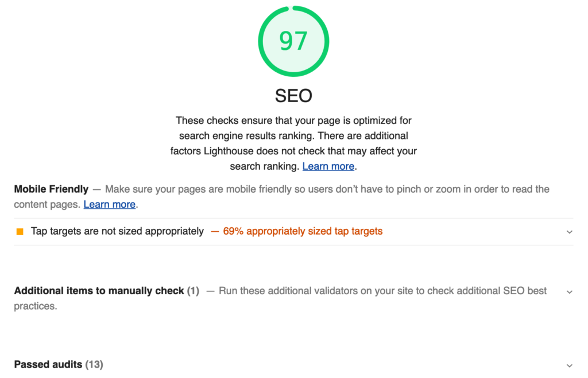This screenshot has height=378, width=588.
Task: Open 'Additional items to manually check' section
Action: click(x=99, y=291)
